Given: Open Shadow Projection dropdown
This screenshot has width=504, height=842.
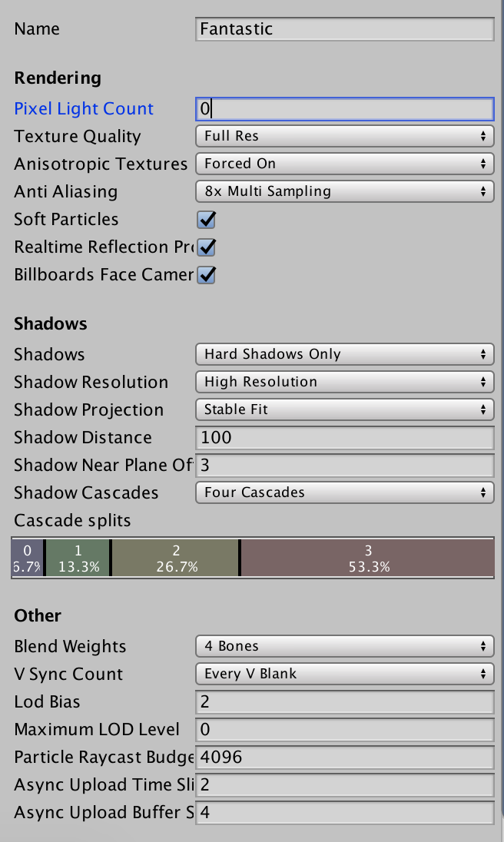Looking at the screenshot, I should 343,410.
